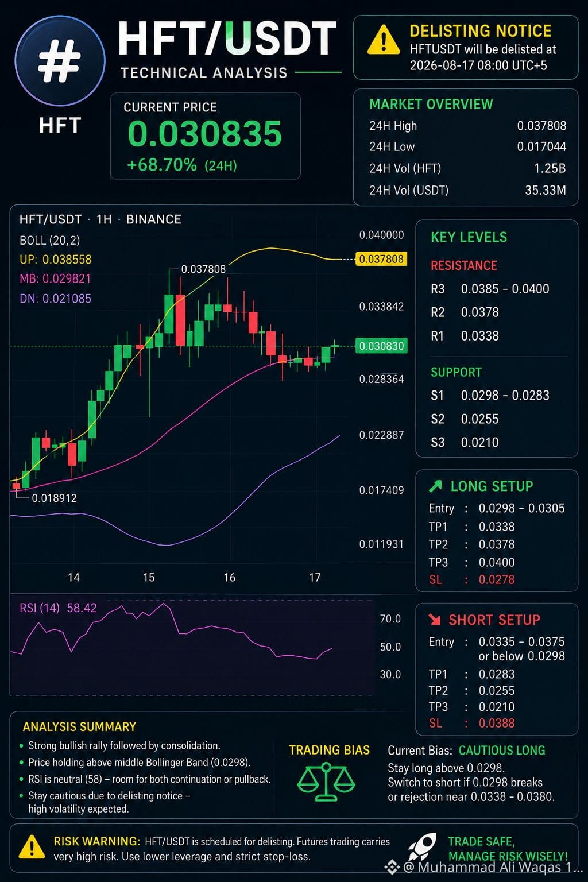Click the Market Overview heading
This screenshot has height=882, width=588.
point(431,104)
